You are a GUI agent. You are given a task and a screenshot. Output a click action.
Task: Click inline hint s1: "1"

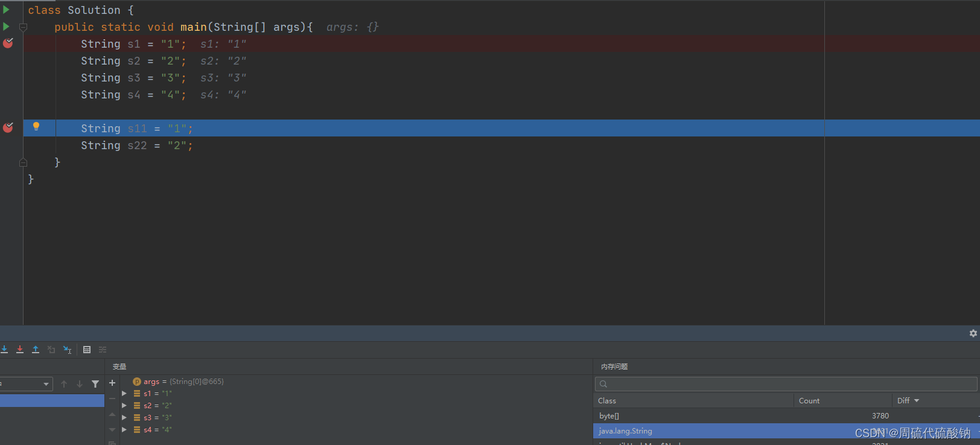point(223,44)
